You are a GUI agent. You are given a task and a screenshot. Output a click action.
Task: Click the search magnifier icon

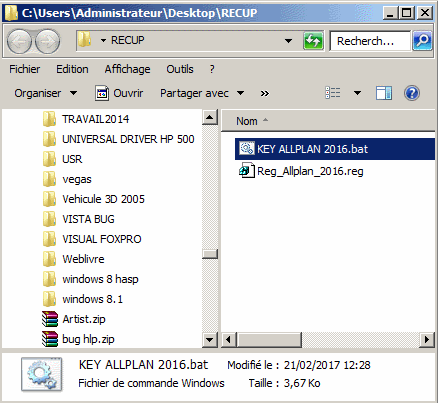point(422,41)
